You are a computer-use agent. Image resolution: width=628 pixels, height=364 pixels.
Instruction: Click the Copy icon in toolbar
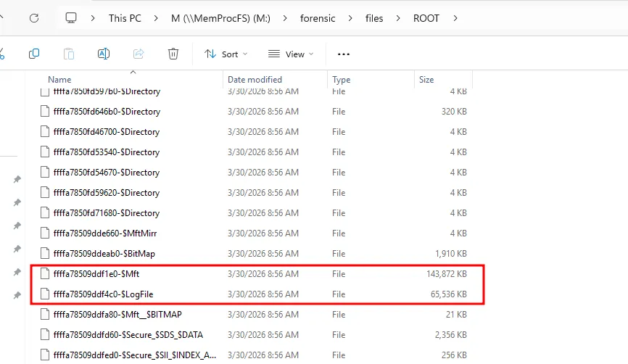tap(34, 54)
